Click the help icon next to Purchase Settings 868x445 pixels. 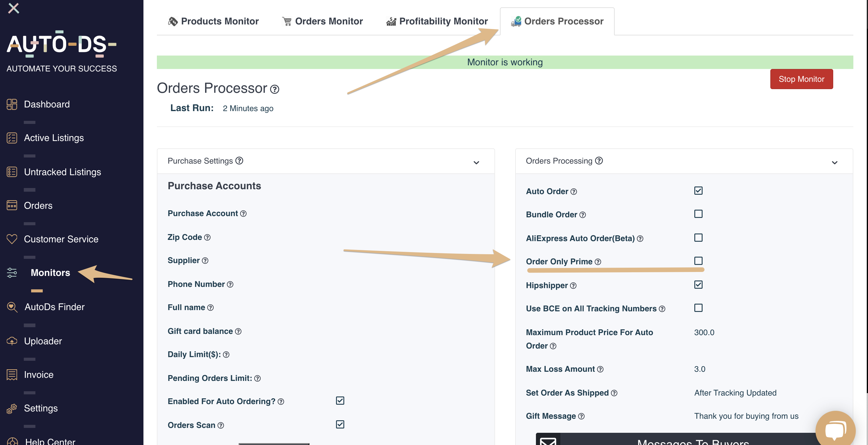(239, 161)
